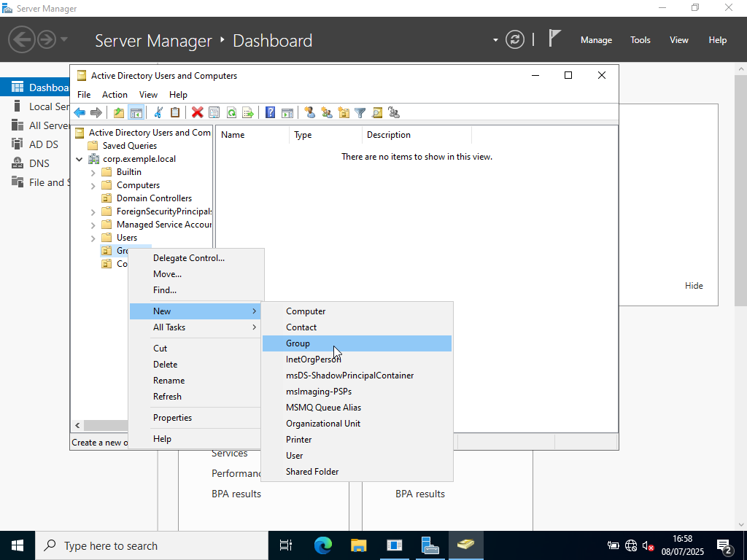Click the green Refresh toolbar icon
Viewport: 747px width, 560px height.
tap(231, 113)
